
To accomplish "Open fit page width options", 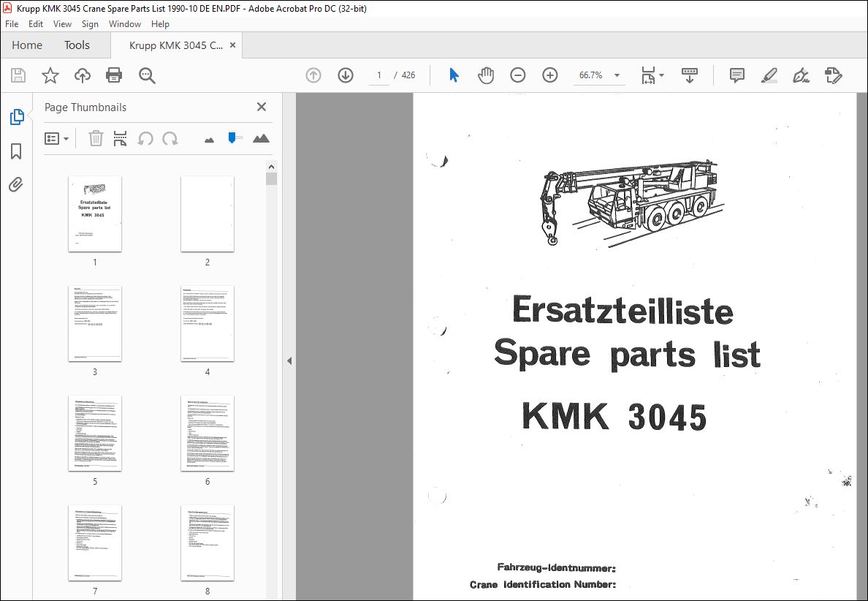I will point(652,75).
